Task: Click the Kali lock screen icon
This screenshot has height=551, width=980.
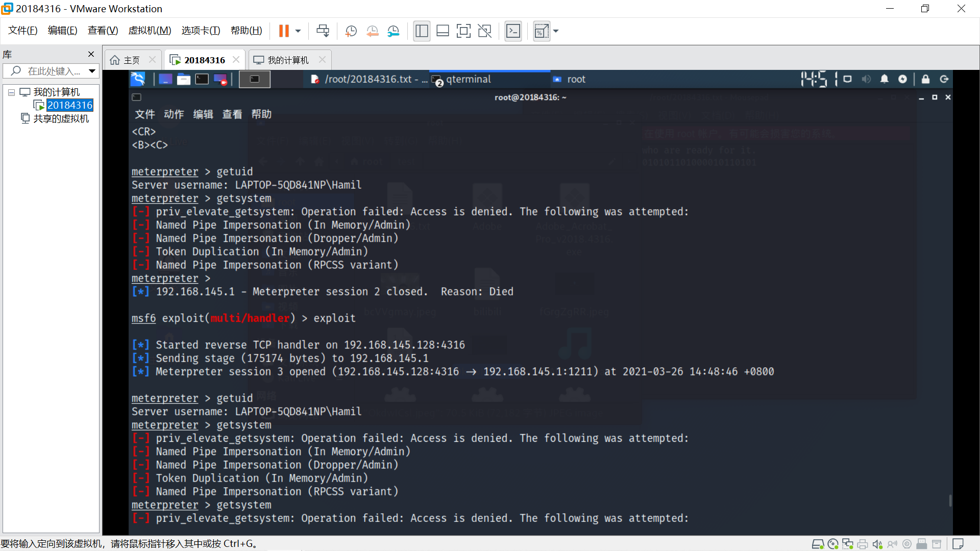Action: coord(925,79)
